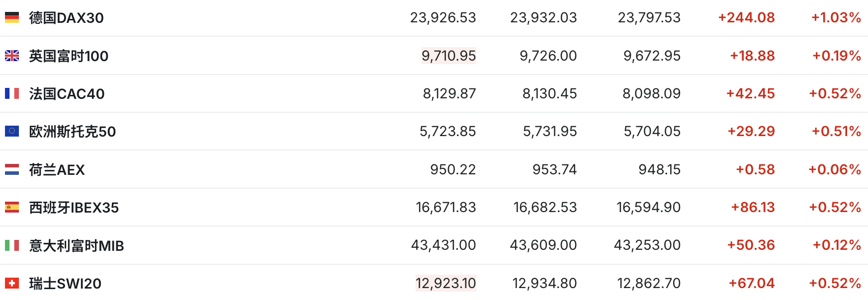This screenshot has width=868, height=300.
Task: Click the Spain flag icon
Action: point(12,207)
